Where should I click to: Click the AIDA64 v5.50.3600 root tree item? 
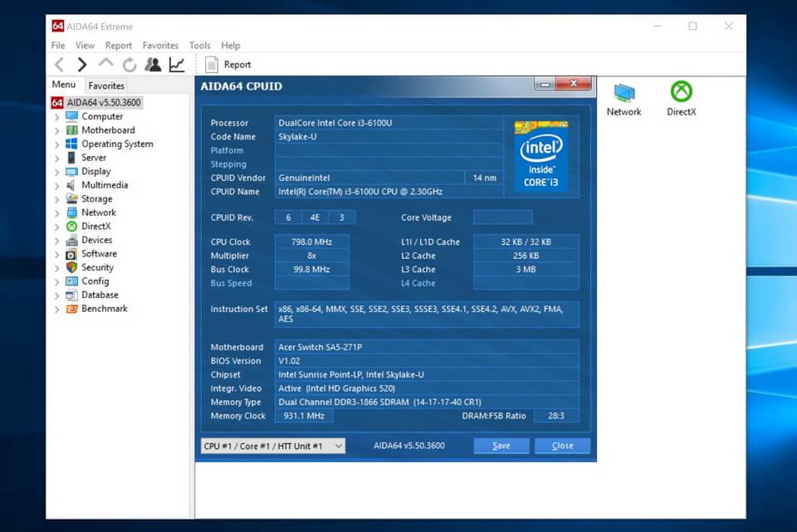(96, 103)
